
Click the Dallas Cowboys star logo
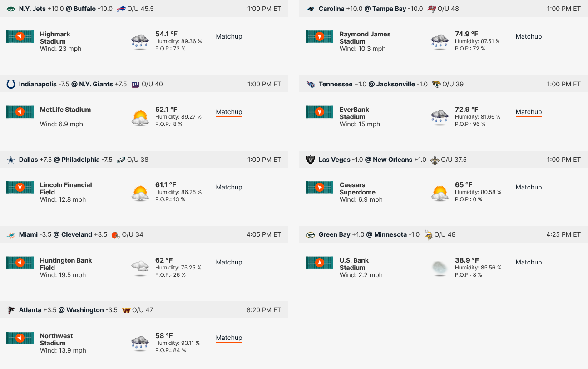(x=11, y=160)
